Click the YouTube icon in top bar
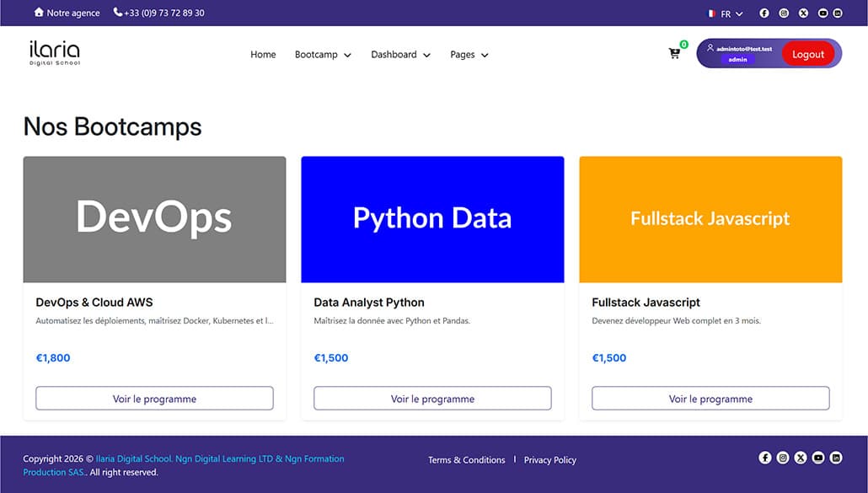868x493 pixels. coord(823,13)
